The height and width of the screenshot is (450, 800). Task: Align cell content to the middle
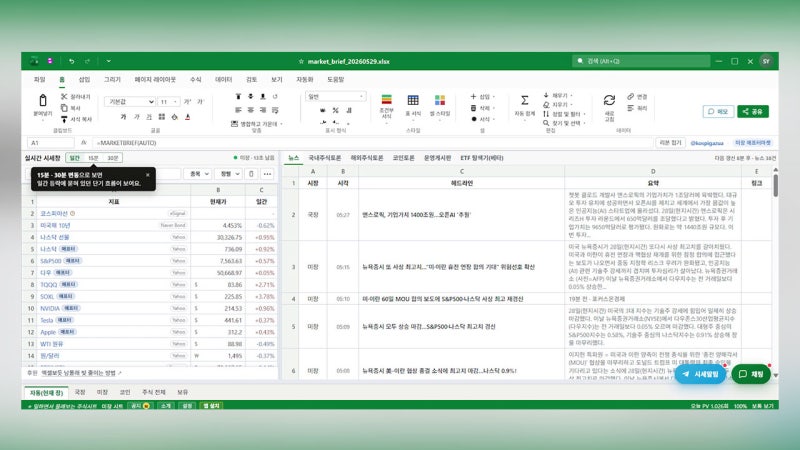click(251, 96)
